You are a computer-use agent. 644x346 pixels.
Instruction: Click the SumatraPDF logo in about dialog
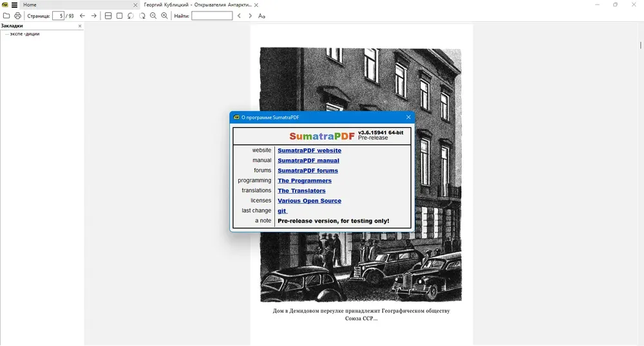(322, 136)
